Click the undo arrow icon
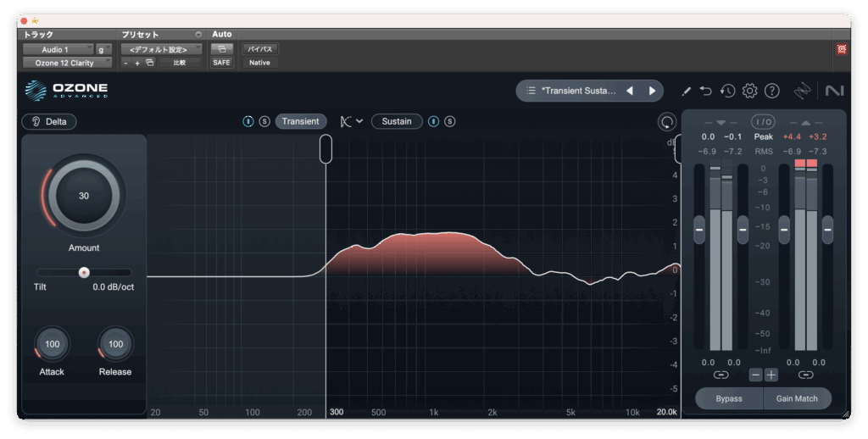The width and height of the screenshot is (868, 439). tap(707, 91)
